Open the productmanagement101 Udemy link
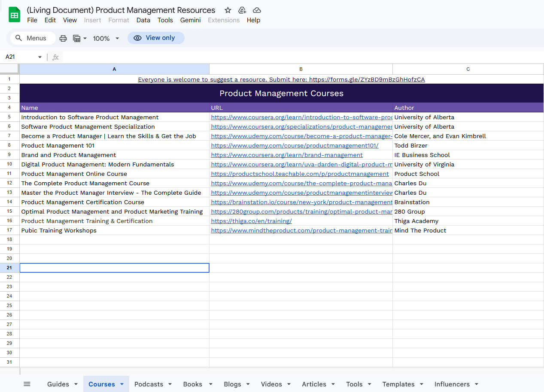Viewport: 544px width, 392px height. click(295, 145)
